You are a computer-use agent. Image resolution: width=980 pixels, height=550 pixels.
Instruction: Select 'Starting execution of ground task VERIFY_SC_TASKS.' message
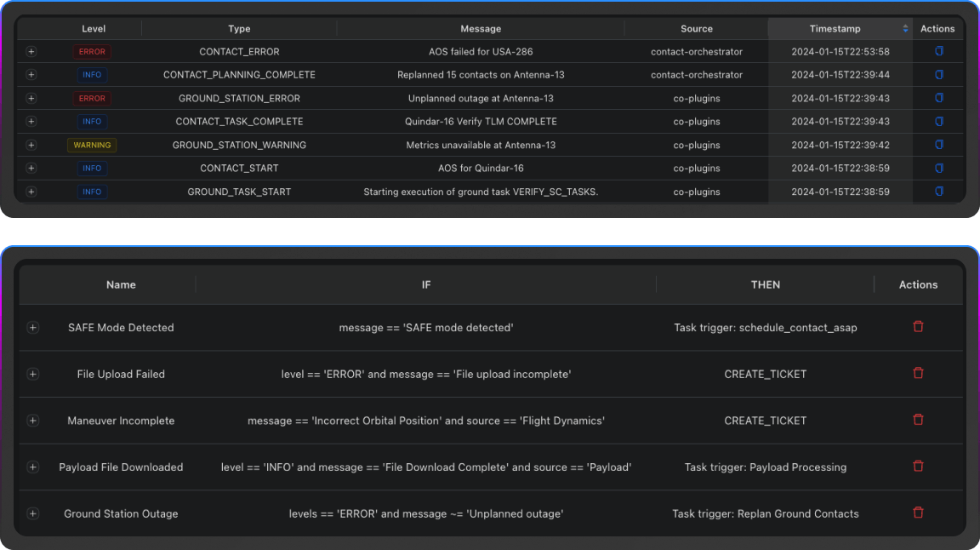point(481,192)
